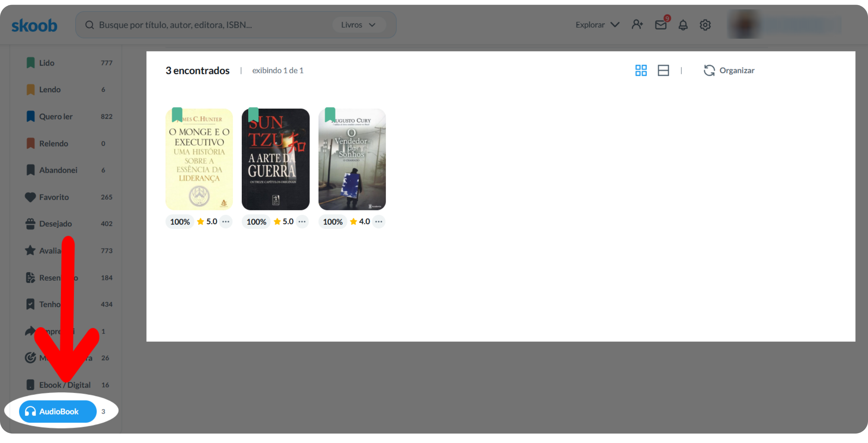Viewport: 868px width, 443px height.
Task: Open more options for O Monge e o Executivo
Action: 226,222
